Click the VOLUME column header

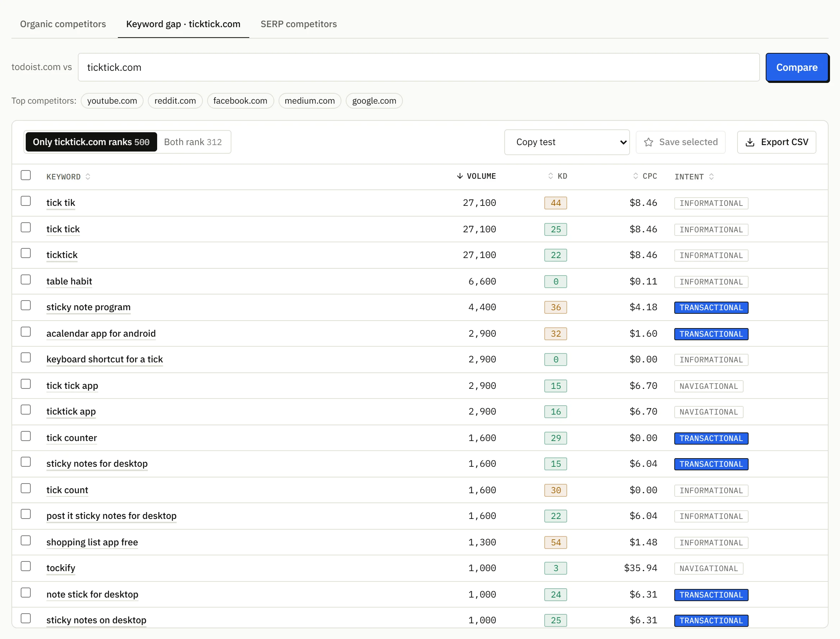click(x=477, y=176)
